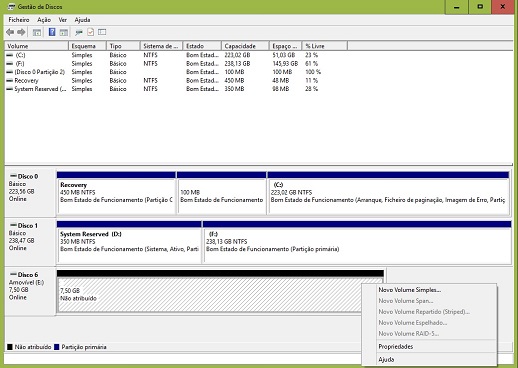The image size is (518, 368).
Task: Click the forward arrow toolbar icon
Action: pos(21,32)
